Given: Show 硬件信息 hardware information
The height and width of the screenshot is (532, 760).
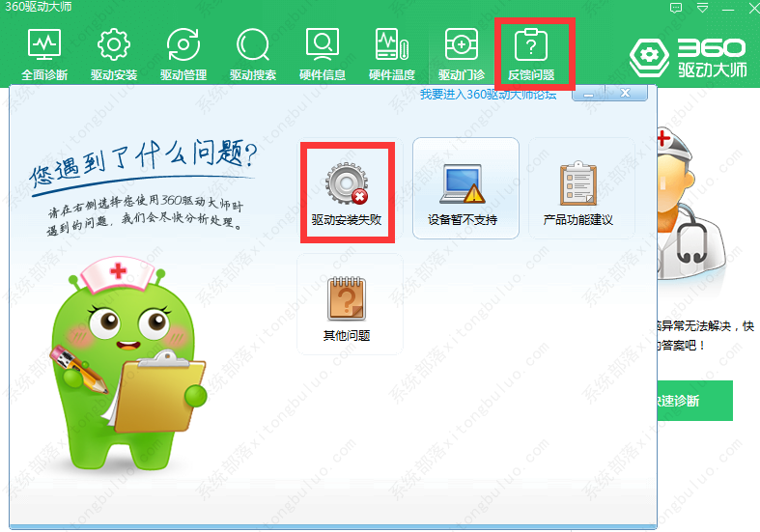Looking at the screenshot, I should click(x=323, y=54).
